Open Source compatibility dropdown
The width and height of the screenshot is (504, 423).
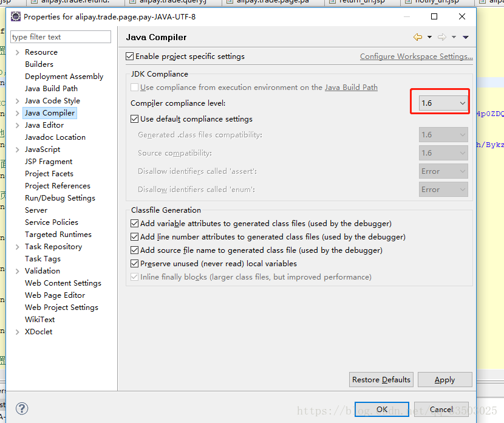(x=443, y=153)
